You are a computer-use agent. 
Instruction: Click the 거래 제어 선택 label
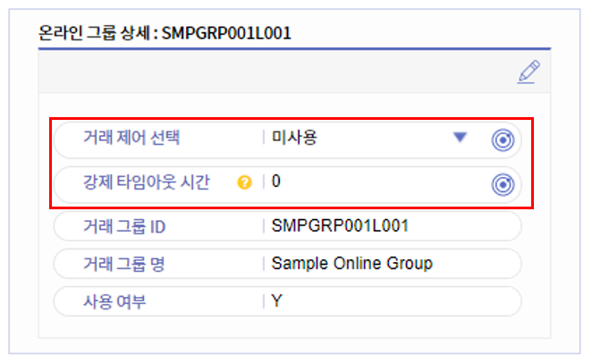pyautogui.click(x=131, y=138)
